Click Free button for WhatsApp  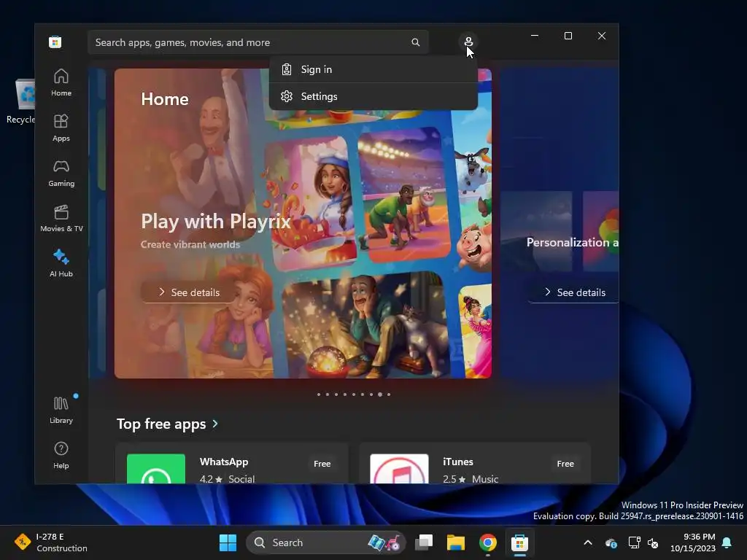322,463
